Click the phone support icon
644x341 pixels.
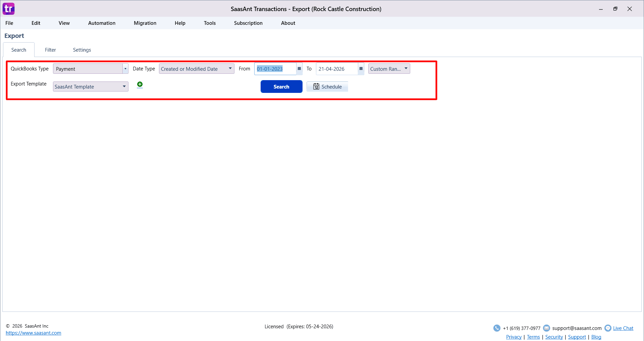pos(497,328)
